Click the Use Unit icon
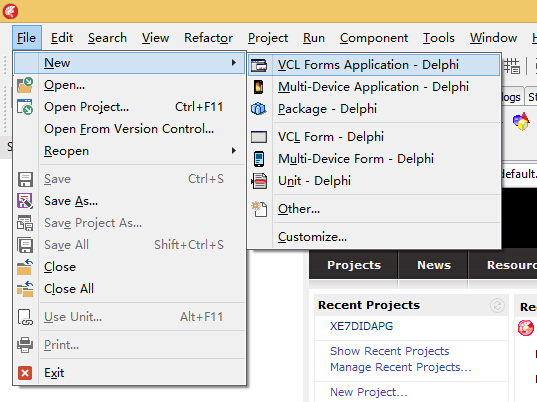 tap(25, 317)
